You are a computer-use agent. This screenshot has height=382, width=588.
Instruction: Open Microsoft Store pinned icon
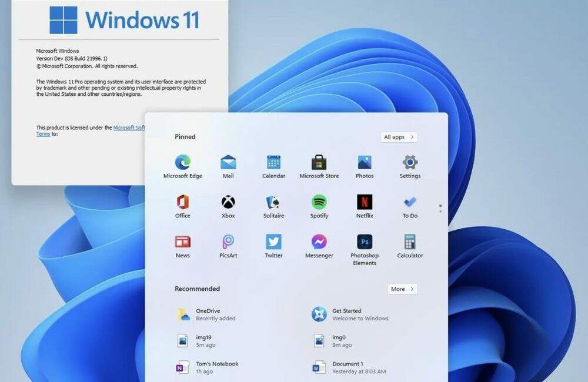[319, 162]
